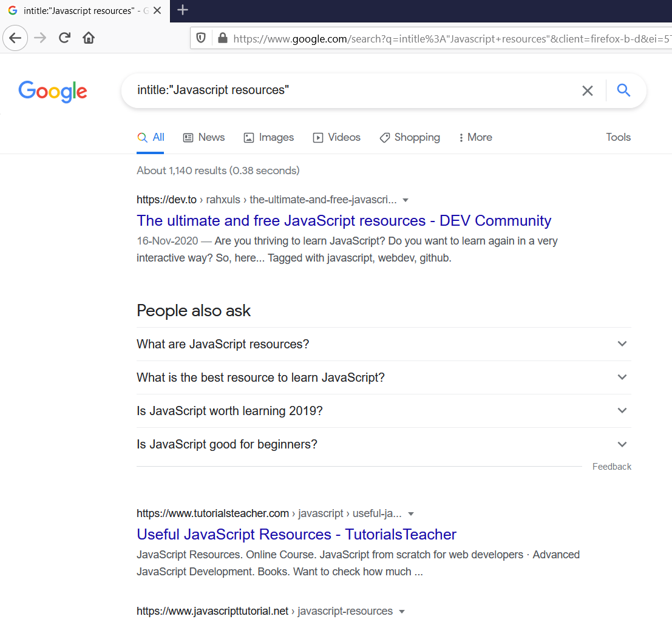The width and height of the screenshot is (672, 619).
Task: Click inside the search input field
Action: [364, 90]
